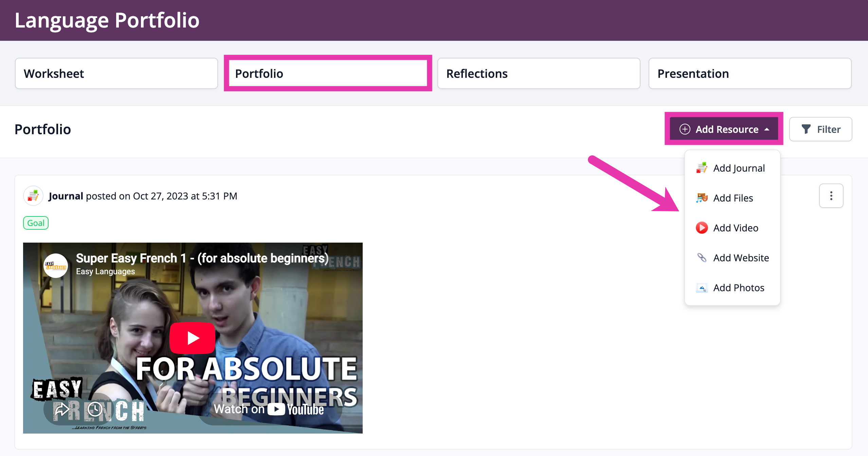The width and height of the screenshot is (868, 456).
Task: Open the Super Easy French 1 video title
Action: pos(202,258)
